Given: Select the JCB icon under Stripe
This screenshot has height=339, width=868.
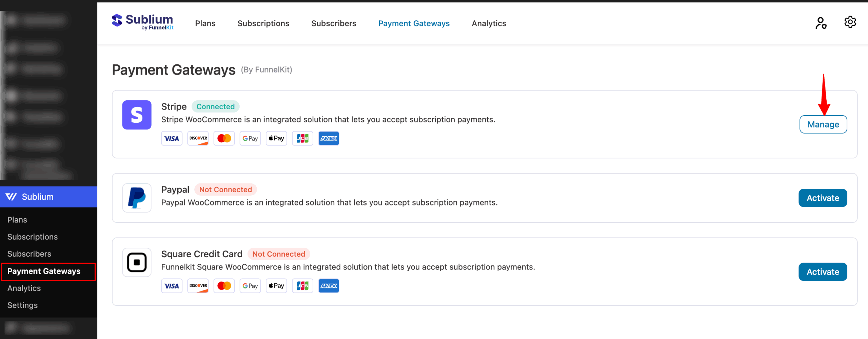Looking at the screenshot, I should click(x=302, y=138).
